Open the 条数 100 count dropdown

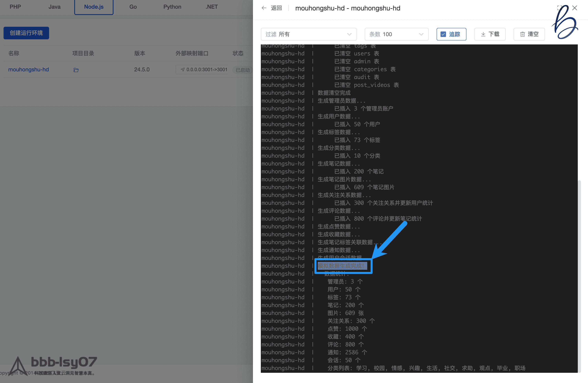click(396, 34)
